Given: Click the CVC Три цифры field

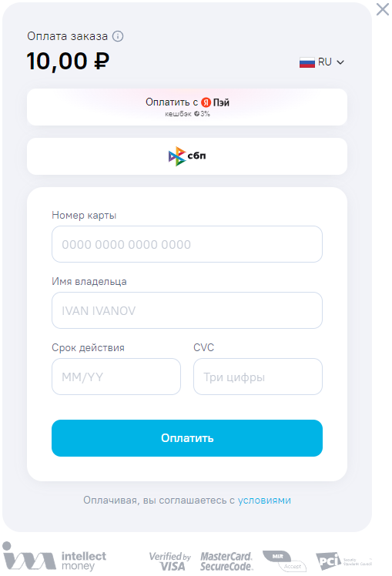Looking at the screenshot, I should pos(258,377).
